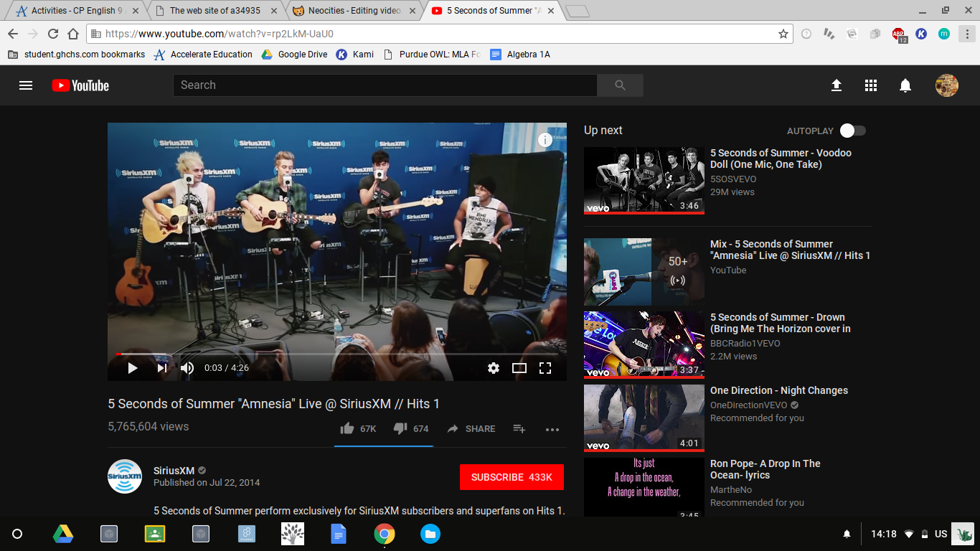Open the Kami bookmark
Screen dimensions: 980x551
pyautogui.click(x=355, y=55)
